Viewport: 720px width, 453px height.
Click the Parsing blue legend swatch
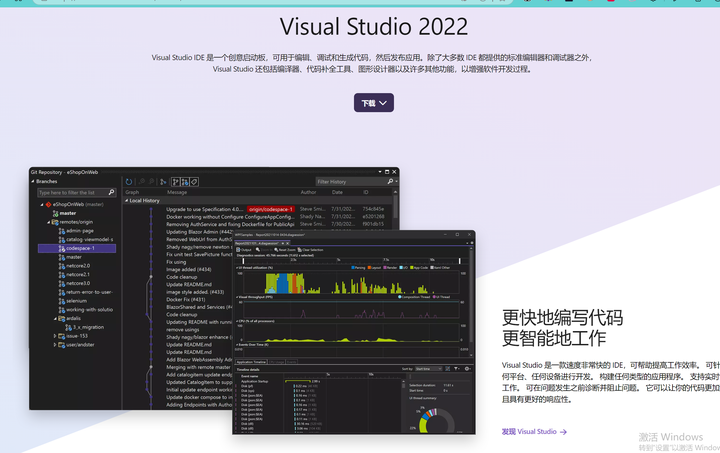click(353, 268)
